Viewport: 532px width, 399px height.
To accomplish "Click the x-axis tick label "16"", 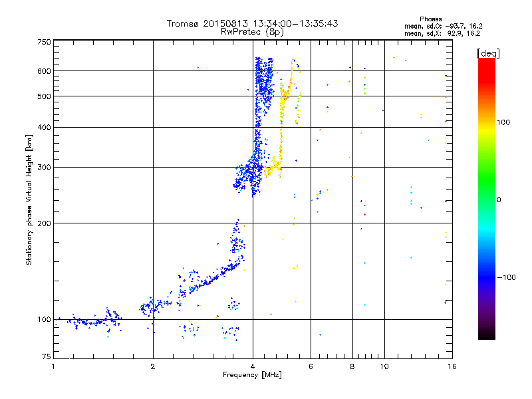I will coord(452,366).
